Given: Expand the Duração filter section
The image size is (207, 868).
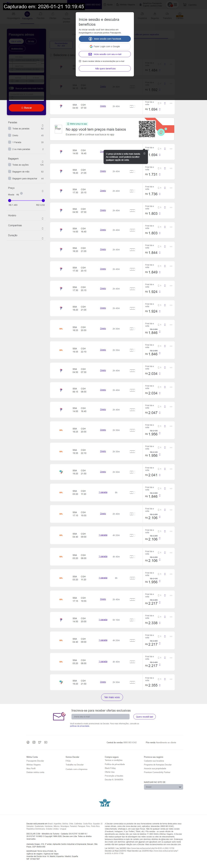Looking at the screenshot, I should coord(43,238).
